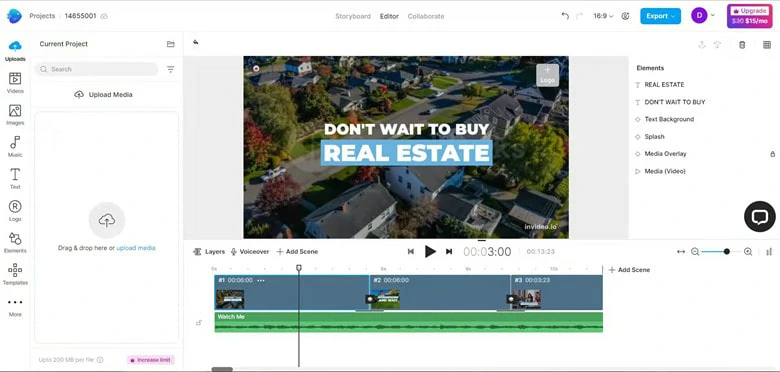This screenshot has width=780, height=372.
Task: Open the Elements sidebar icon
Action: [x=15, y=242]
